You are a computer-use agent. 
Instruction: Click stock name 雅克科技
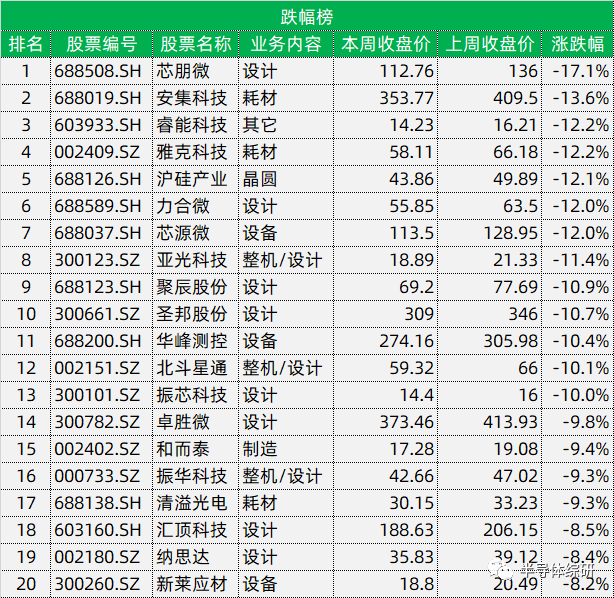click(191, 152)
